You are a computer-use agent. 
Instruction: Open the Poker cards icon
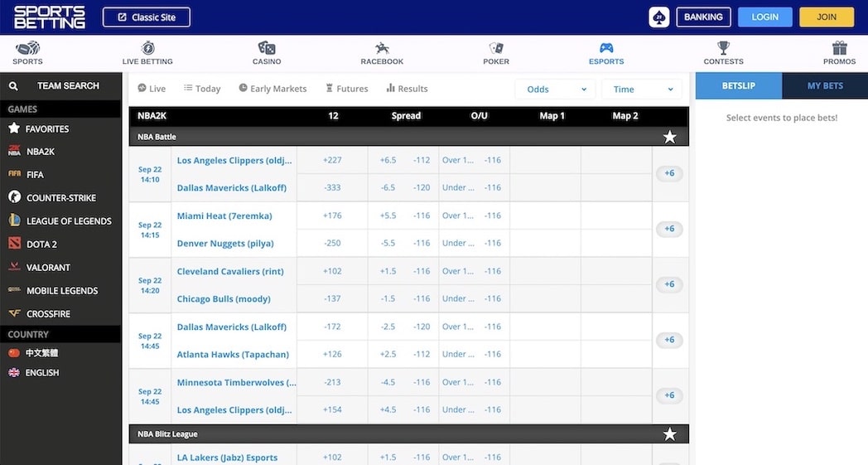tap(496, 48)
